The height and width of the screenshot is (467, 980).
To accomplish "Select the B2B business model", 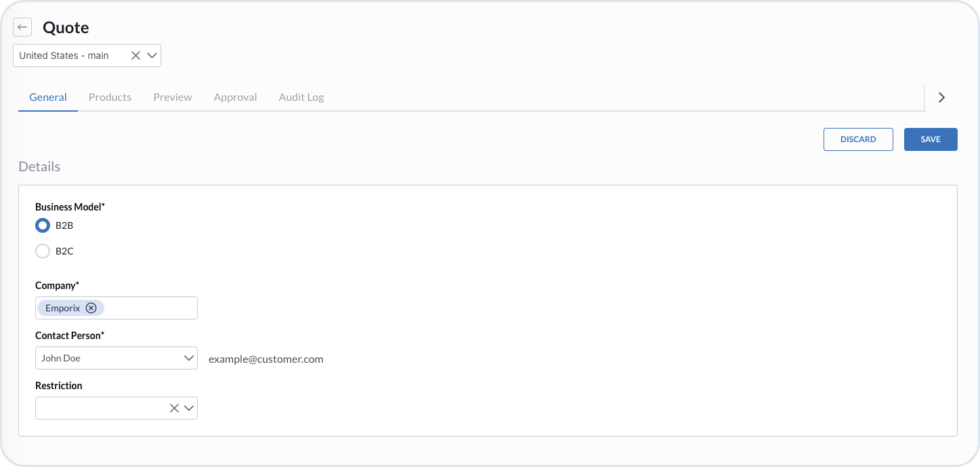I will (43, 225).
